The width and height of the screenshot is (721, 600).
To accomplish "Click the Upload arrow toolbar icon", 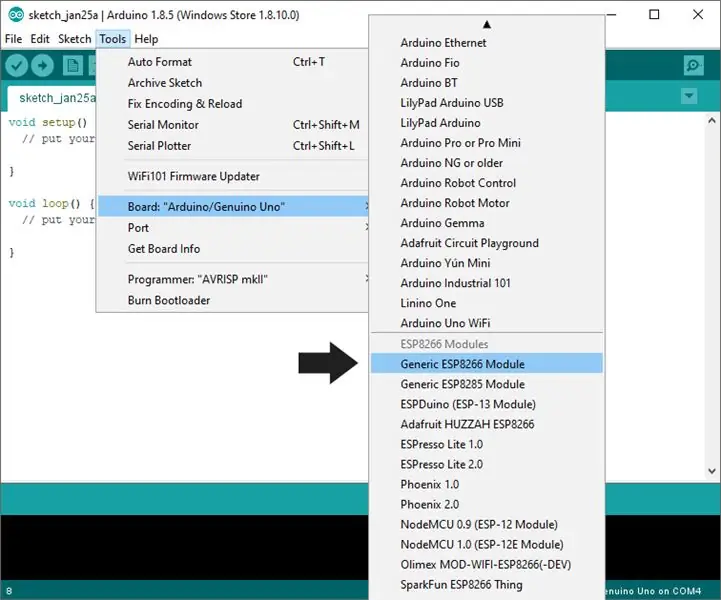I will pos(42,65).
